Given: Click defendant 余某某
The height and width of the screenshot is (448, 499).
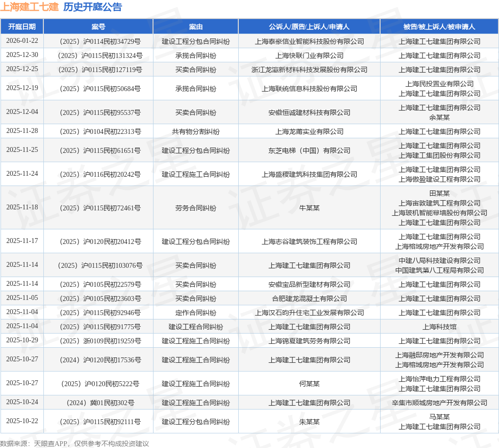Looking at the screenshot, I should pos(440,117).
